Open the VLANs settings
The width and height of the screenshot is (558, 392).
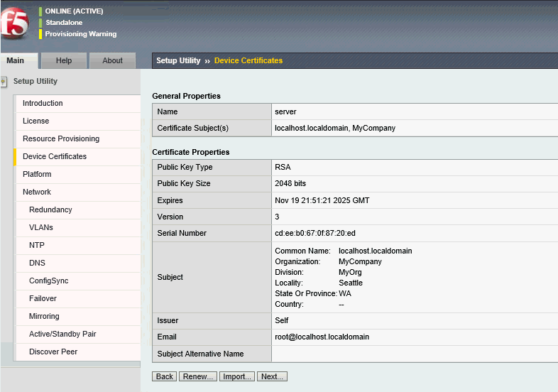coord(41,228)
